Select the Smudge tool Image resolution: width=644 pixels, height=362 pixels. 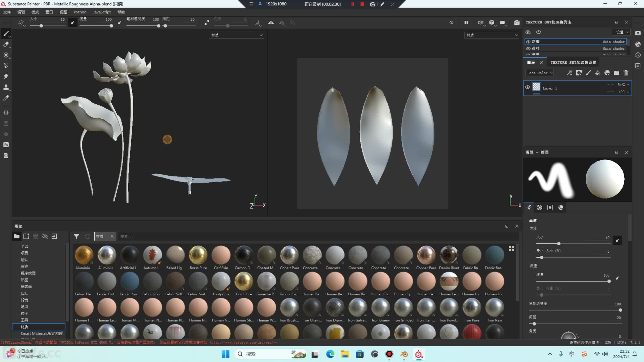pyautogui.click(x=6, y=76)
